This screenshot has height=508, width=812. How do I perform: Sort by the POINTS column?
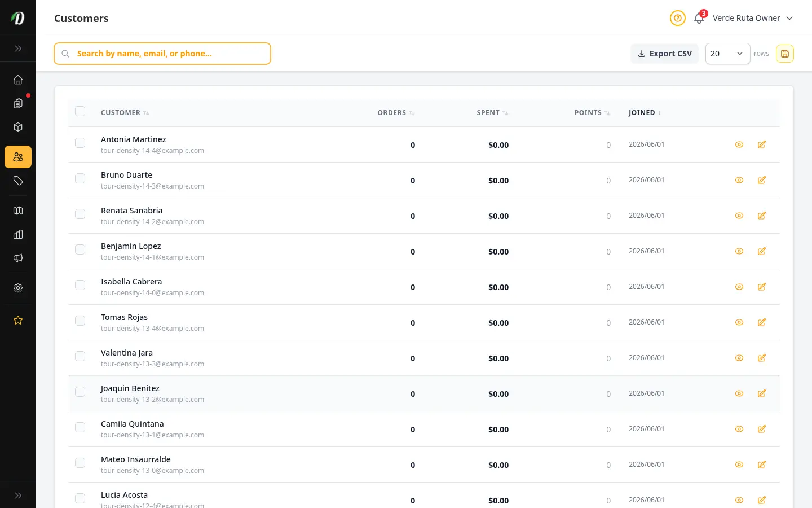pyautogui.click(x=592, y=113)
